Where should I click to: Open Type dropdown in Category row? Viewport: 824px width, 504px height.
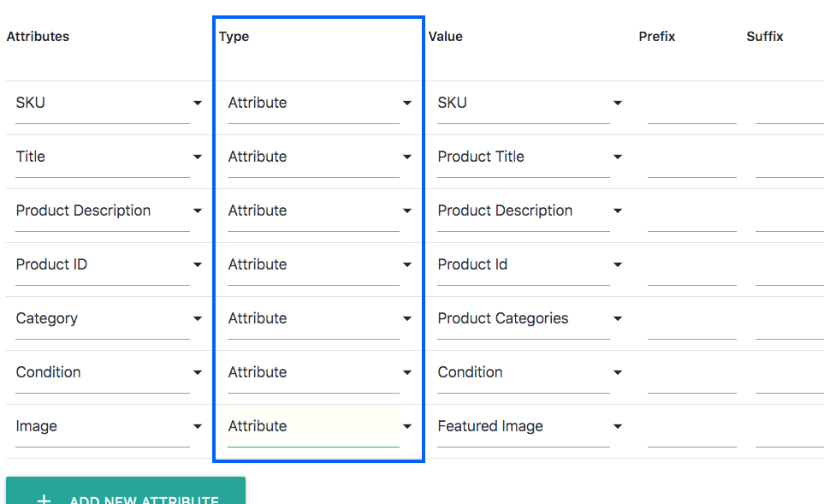(x=319, y=318)
